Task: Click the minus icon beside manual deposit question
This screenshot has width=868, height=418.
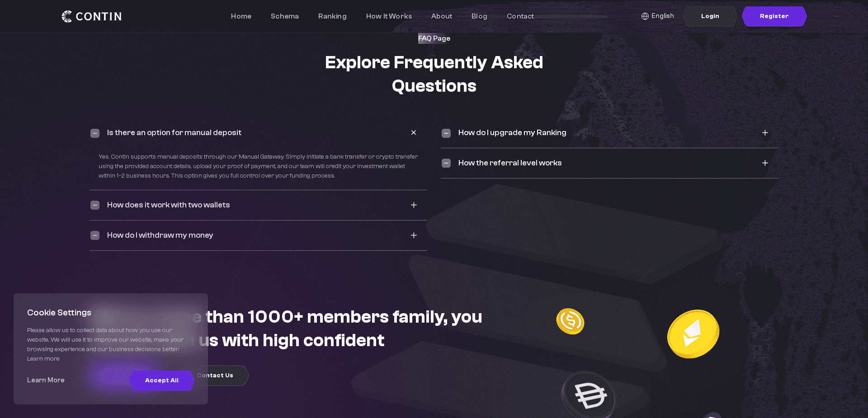Action: [x=95, y=133]
